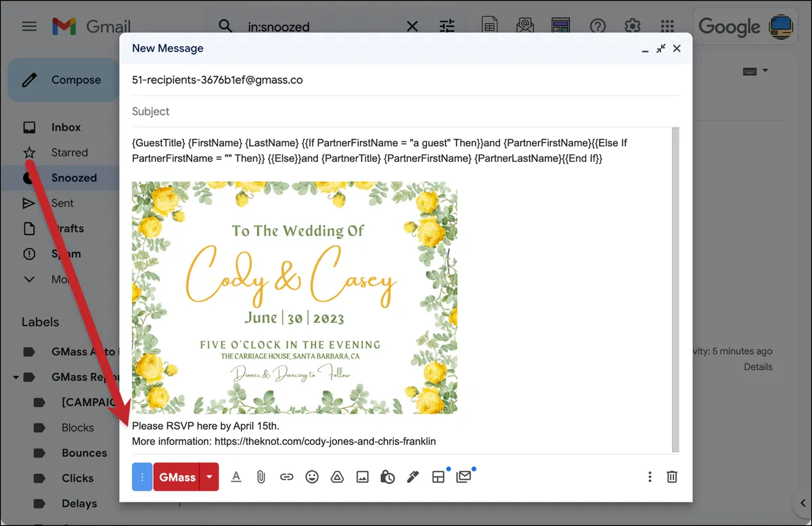Click the attach files paperclip

[x=261, y=477]
